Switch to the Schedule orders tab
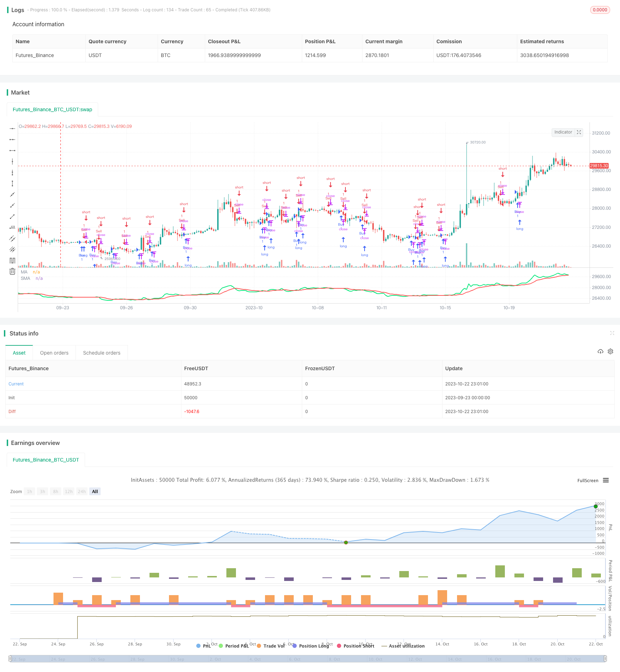Image resolution: width=620 pixels, height=672 pixels. pos(102,353)
